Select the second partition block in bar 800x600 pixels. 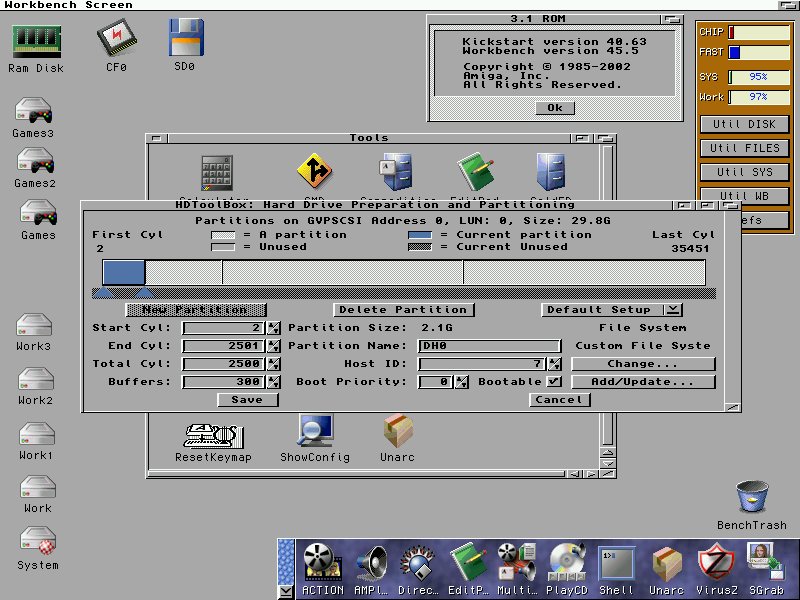point(184,272)
